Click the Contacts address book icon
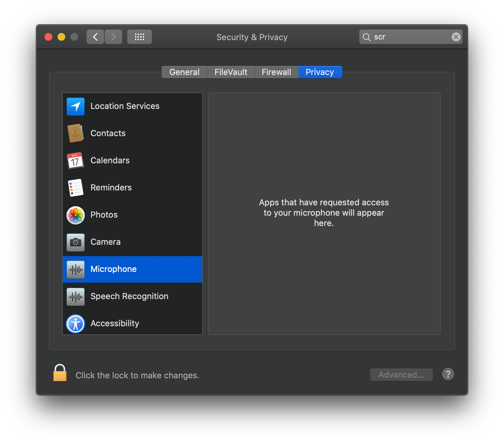Image resolution: width=504 pixels, height=443 pixels. pyautogui.click(x=75, y=133)
